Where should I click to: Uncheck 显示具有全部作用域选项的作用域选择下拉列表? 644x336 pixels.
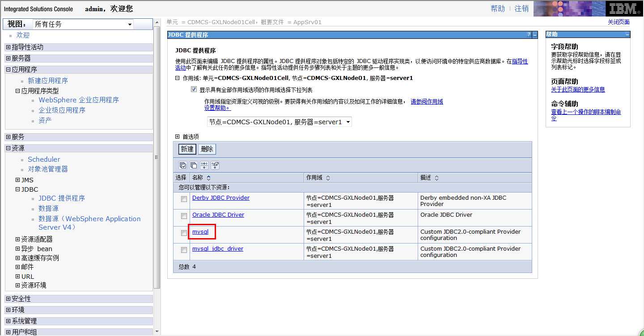tap(194, 89)
